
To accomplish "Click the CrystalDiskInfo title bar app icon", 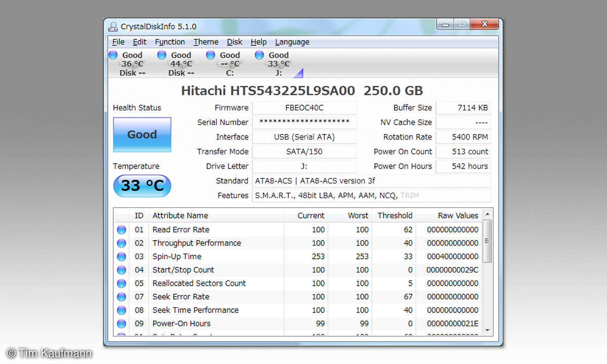I will pos(113,26).
